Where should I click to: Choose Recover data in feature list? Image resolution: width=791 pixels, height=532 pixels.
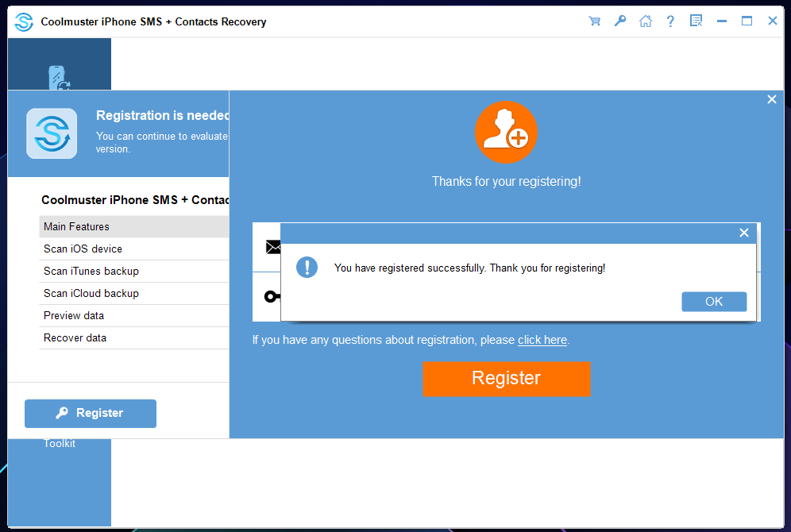pyautogui.click(x=133, y=337)
